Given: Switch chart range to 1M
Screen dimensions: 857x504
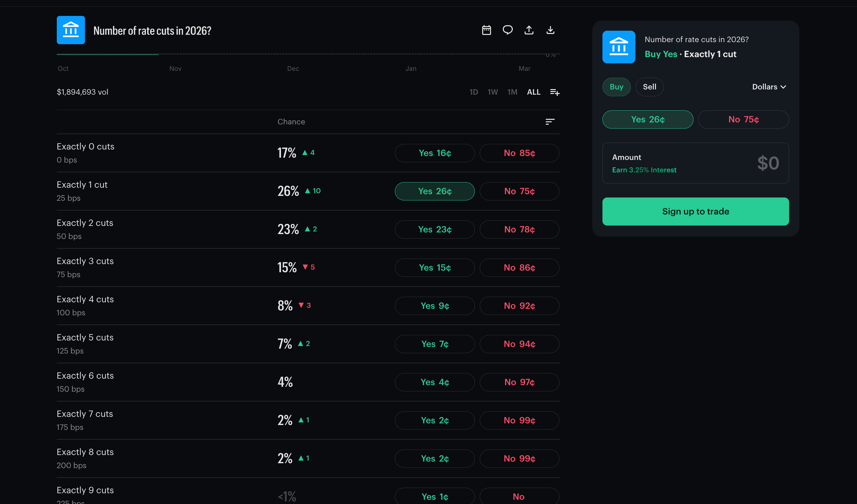Looking at the screenshot, I should pyautogui.click(x=512, y=92).
